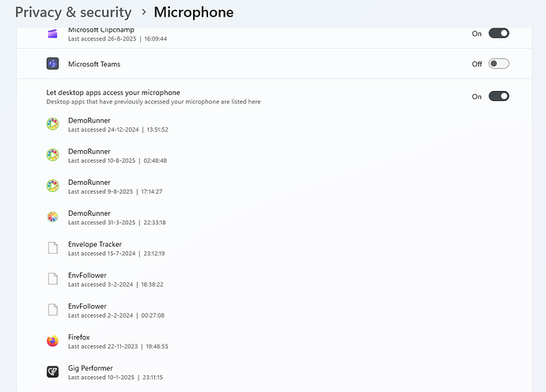Viewport: 546px width, 392px height.
Task: Select DemoRunner icon last accessed 10-8-2025
Action: [x=53, y=155]
